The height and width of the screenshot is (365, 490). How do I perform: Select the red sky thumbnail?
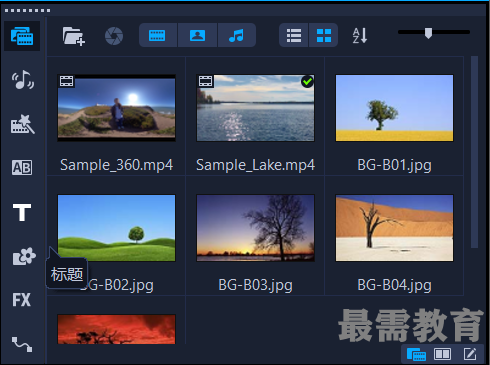[x=116, y=329]
